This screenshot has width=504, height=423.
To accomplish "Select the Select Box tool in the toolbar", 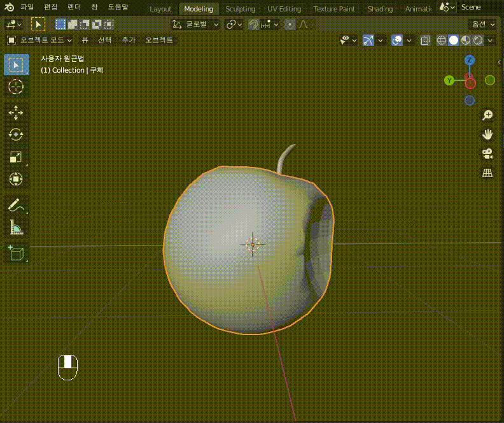I will point(16,64).
